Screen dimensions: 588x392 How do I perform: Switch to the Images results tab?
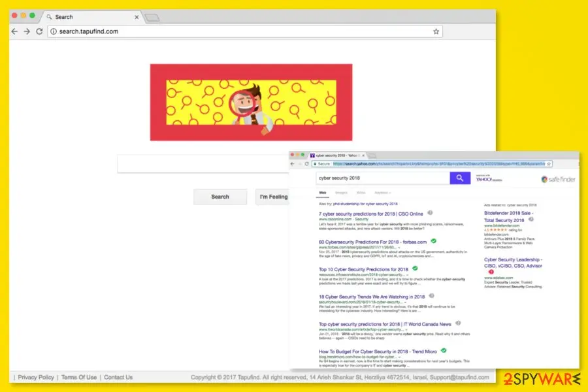(x=341, y=193)
